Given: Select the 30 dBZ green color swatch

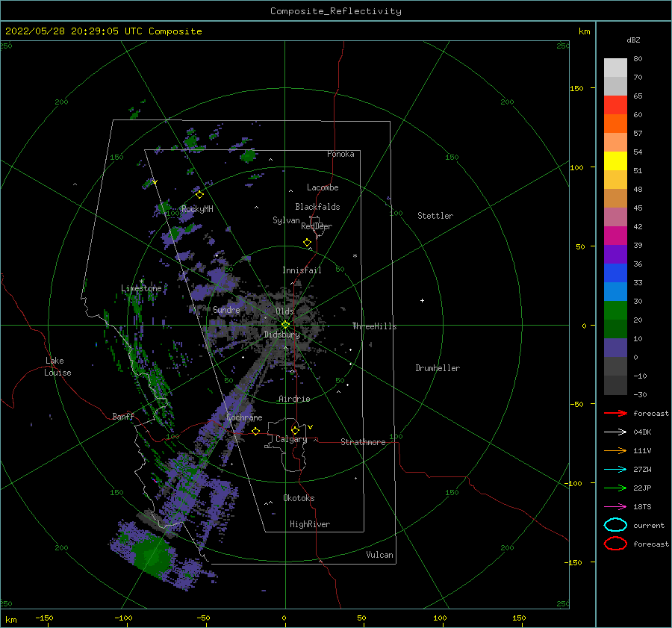Looking at the screenshot, I should click(615, 311).
